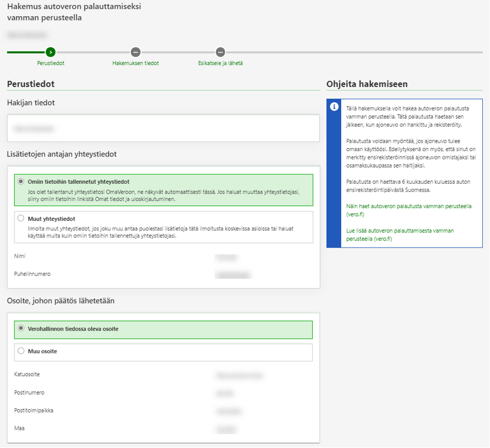Screen dimensions: 490x448
Task: Pick the Muu osoite radio button
Action: point(21,351)
